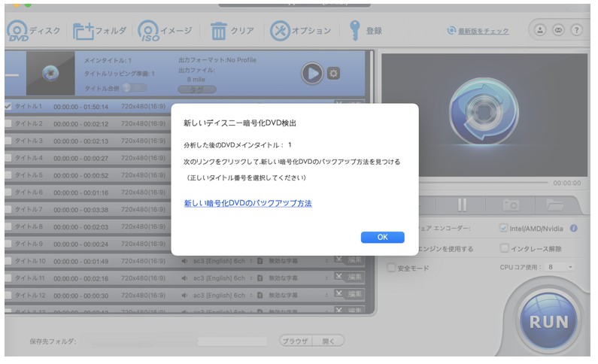Open the audio track dropdown in タイトル10
Viewport: 598px width, 364px height.
[x=251, y=261]
